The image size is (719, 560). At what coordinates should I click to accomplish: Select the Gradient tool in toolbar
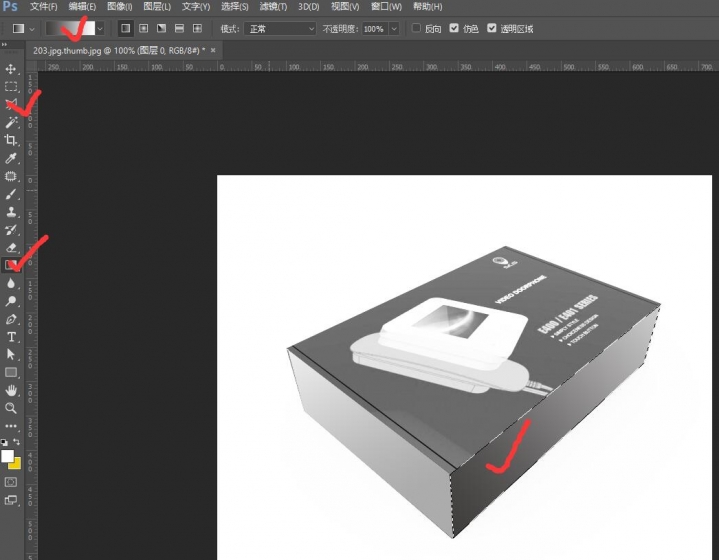pyautogui.click(x=11, y=265)
